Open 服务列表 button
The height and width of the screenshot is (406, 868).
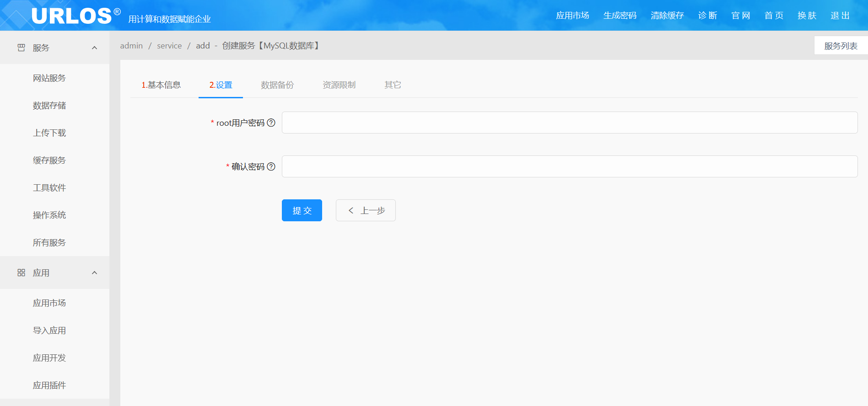841,46
